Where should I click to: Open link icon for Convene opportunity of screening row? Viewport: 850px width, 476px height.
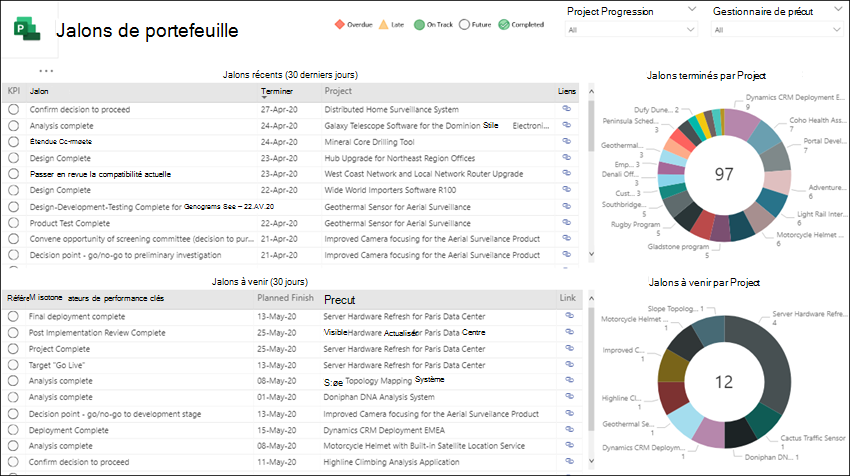(566, 238)
